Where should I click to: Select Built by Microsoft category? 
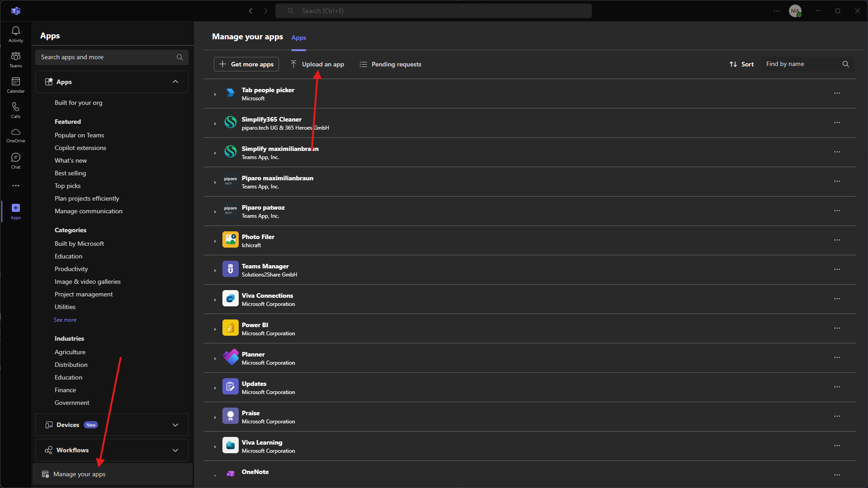tap(80, 244)
